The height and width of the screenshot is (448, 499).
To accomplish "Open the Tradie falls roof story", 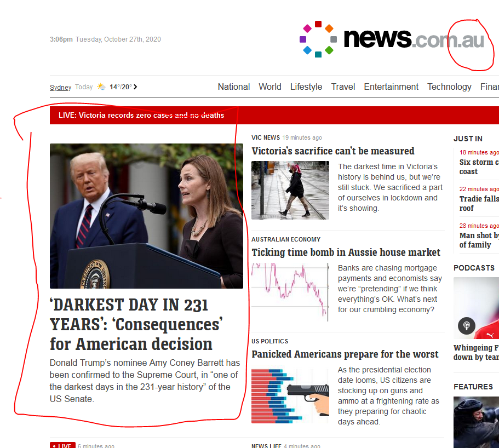I will coord(479,203).
